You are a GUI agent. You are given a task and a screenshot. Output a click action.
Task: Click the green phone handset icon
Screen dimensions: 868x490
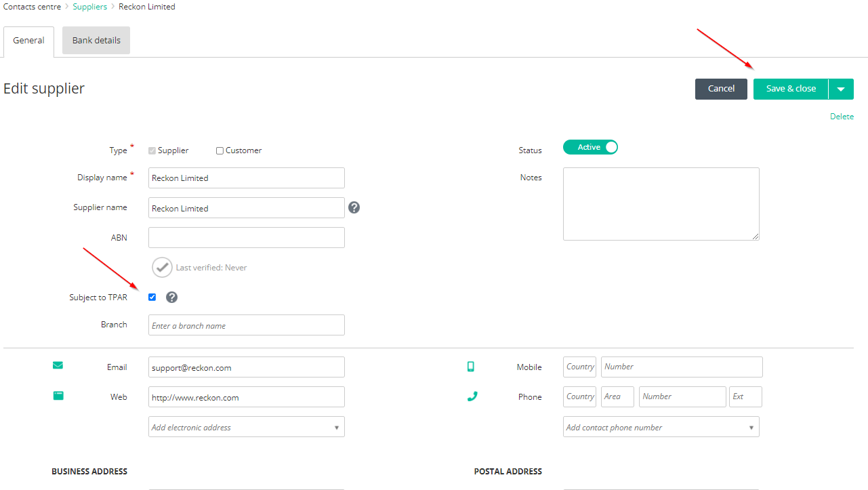[472, 396]
